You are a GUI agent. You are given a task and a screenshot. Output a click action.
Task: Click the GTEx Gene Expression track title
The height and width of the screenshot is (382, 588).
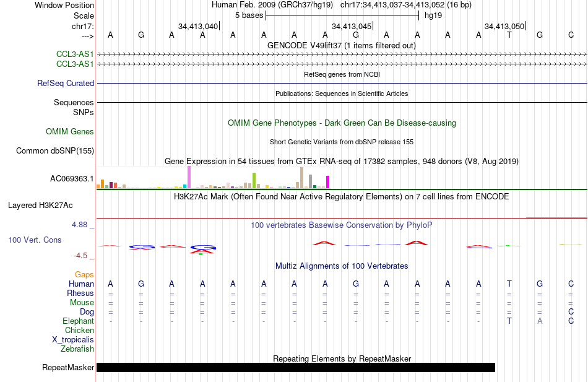[x=342, y=162]
